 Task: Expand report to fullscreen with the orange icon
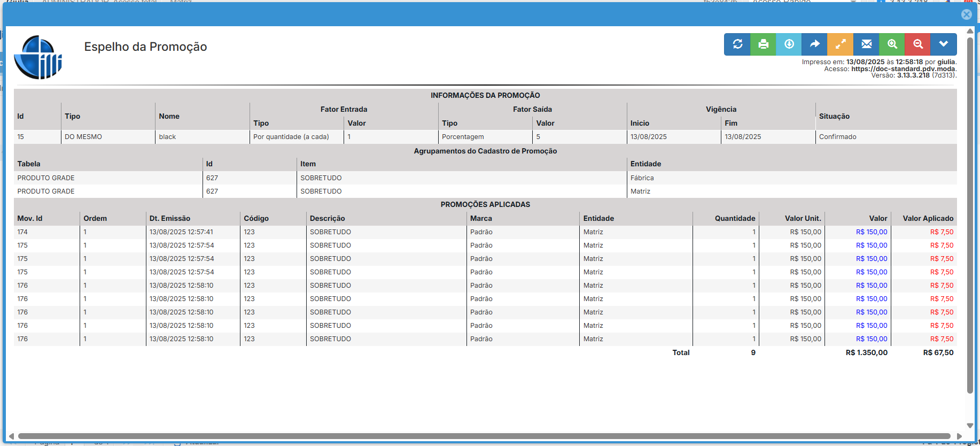pyautogui.click(x=840, y=44)
